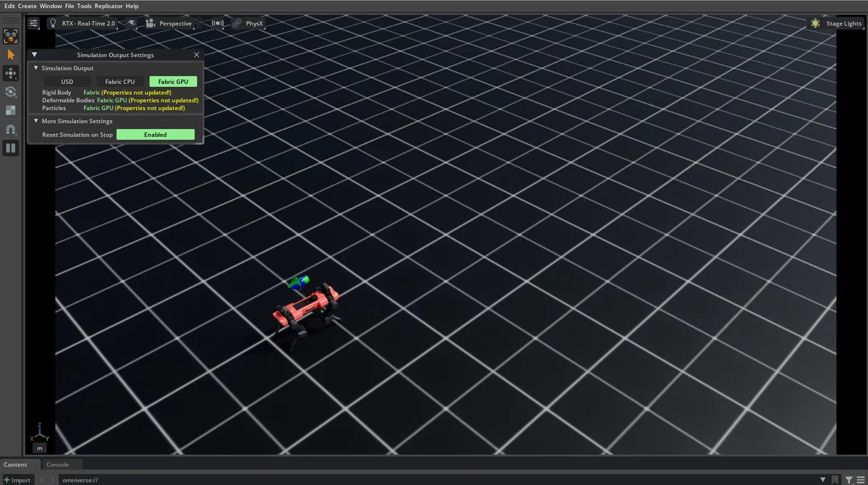Screen dimensions: 868x485
Task: Click the PhysX gears icon
Action: [237, 23]
